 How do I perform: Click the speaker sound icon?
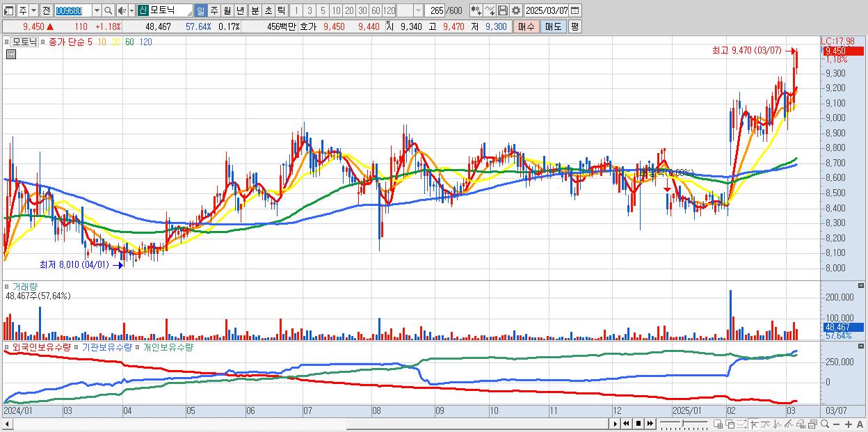122,10
